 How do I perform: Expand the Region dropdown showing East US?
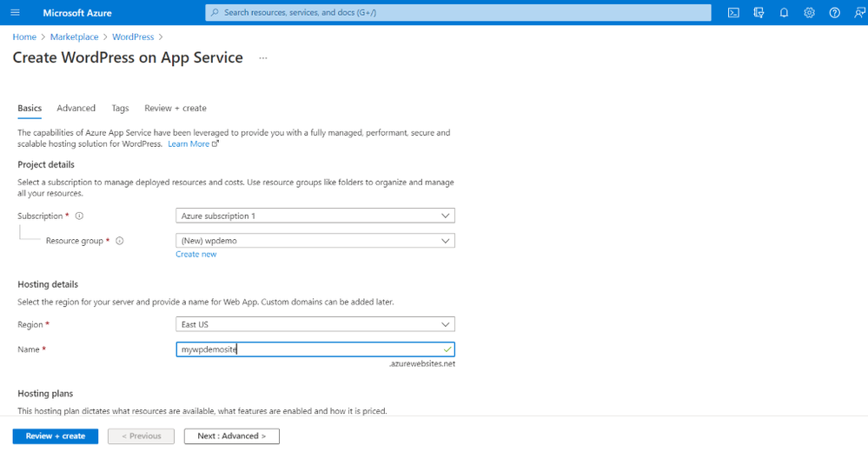[315, 324]
